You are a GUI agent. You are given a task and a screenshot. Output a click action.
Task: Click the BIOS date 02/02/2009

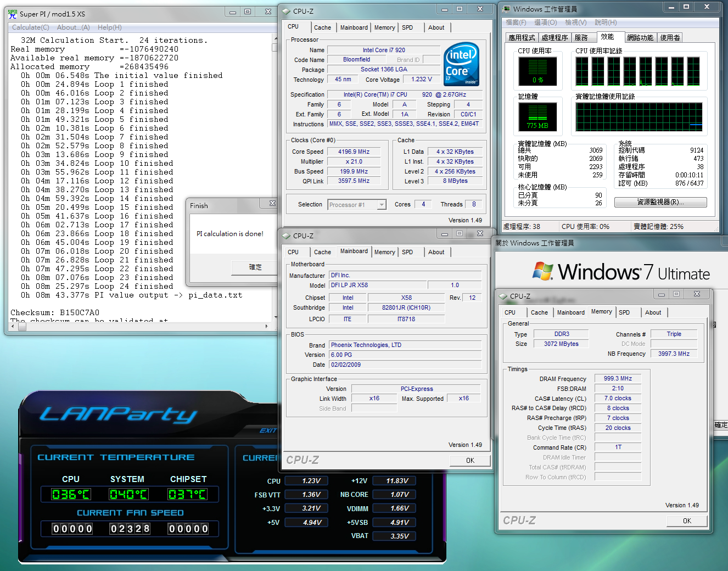click(405, 365)
